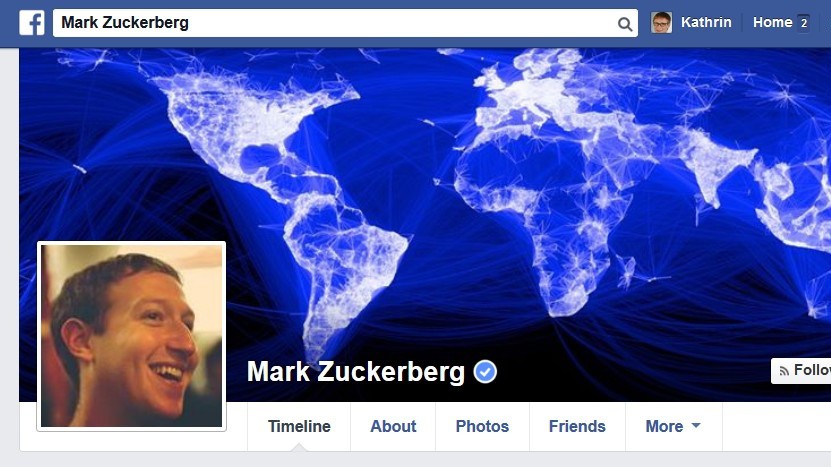Click the blue verified badge icon

[x=485, y=372]
